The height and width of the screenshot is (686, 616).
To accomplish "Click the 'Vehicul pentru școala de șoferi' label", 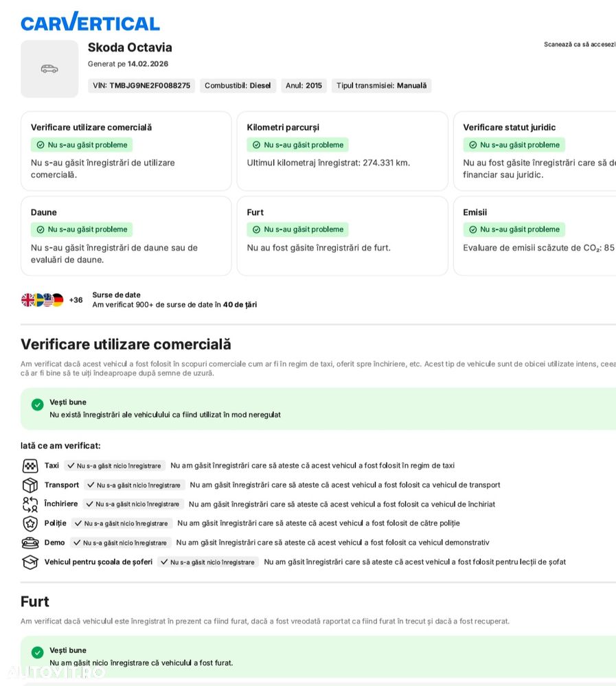I will (x=98, y=562).
